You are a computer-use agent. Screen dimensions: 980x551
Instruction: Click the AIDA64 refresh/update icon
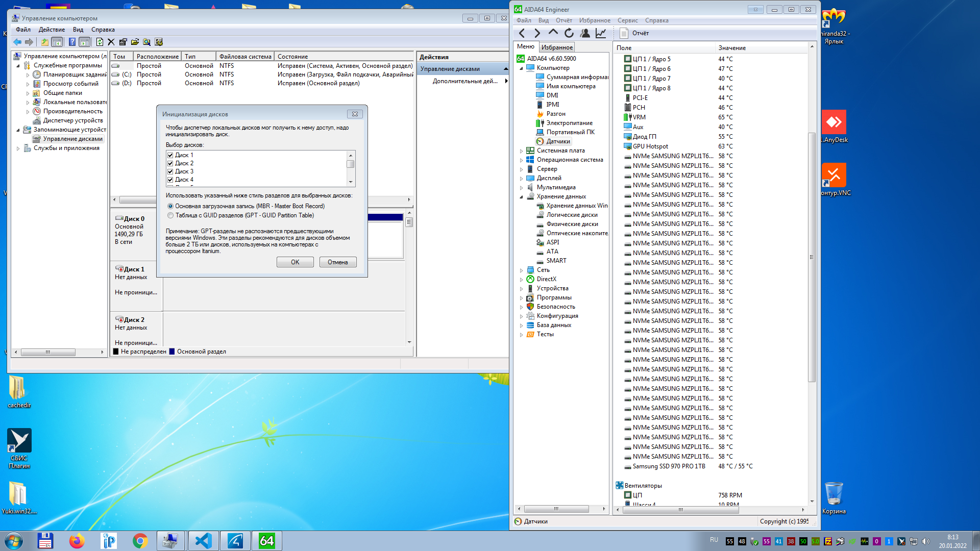(x=569, y=32)
